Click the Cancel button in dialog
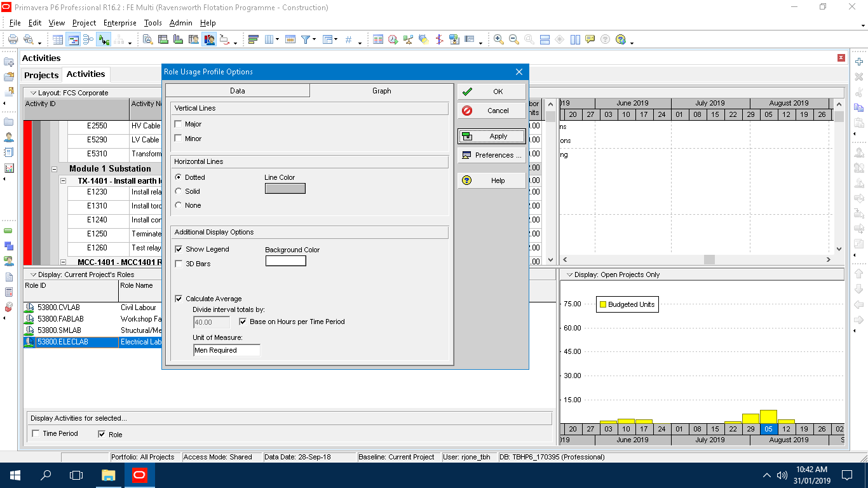868x488 pixels. 492,111
